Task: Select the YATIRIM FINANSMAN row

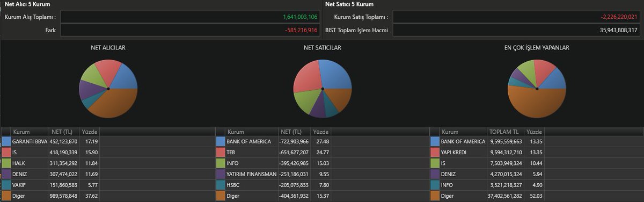Action: 322,174
